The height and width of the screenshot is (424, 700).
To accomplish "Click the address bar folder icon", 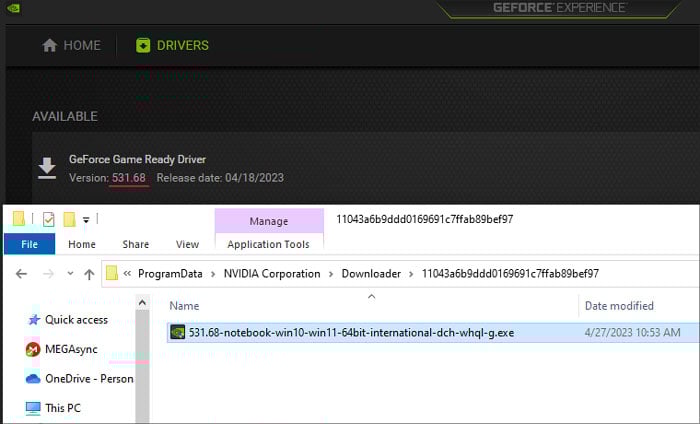I will tap(112, 273).
